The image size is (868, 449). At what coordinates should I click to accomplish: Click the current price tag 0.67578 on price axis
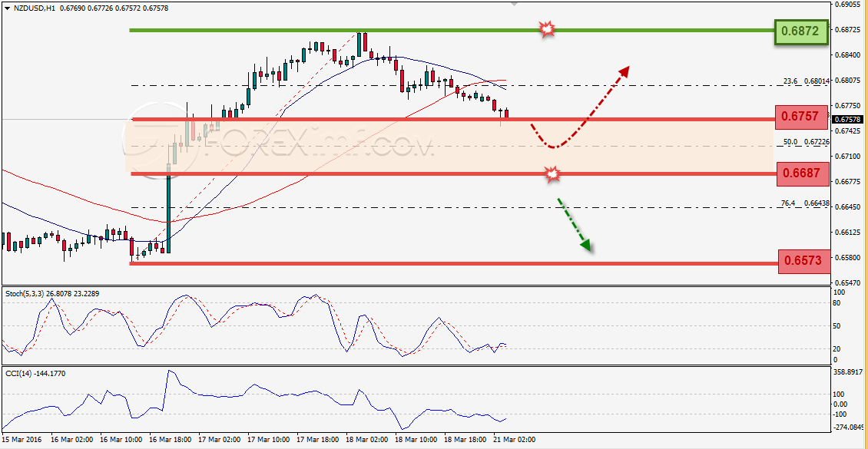point(847,119)
